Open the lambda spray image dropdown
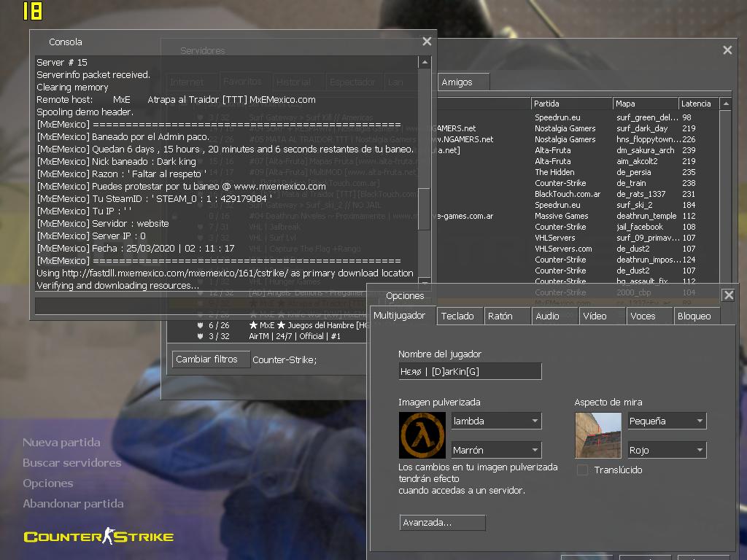This screenshot has height=560, width=747. pos(496,421)
